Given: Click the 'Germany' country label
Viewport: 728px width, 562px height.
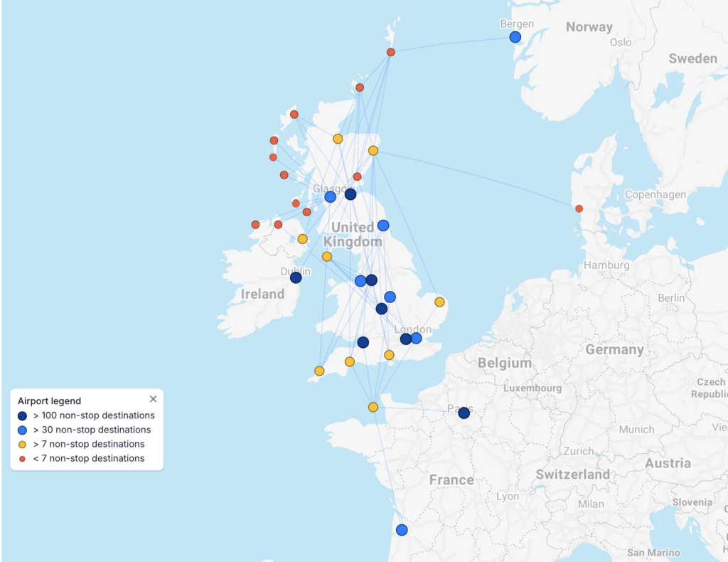Looking at the screenshot, I should 614,350.
